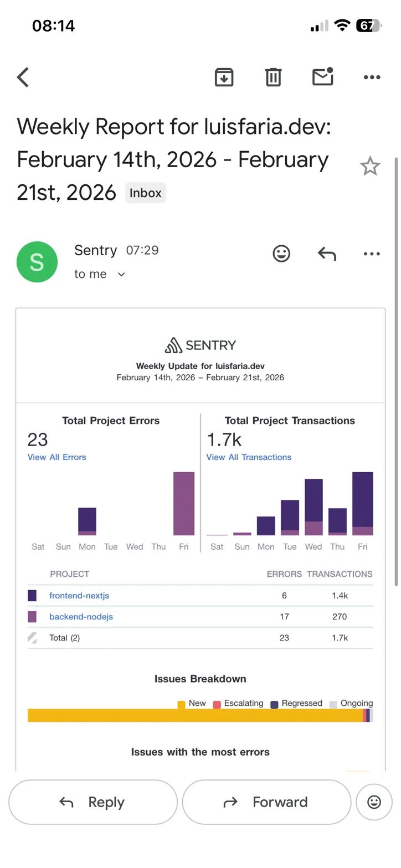This screenshot has width=401, height=868.
Task: Open the frontend-nextjs project link
Action: [x=79, y=595]
